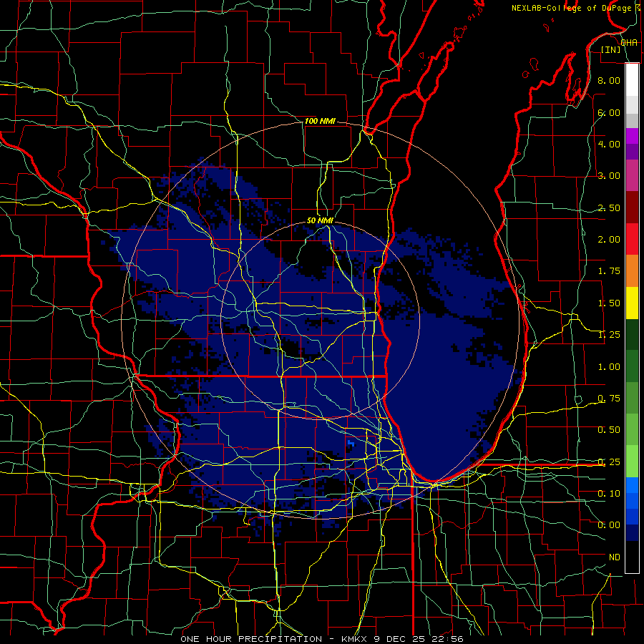Viewport: 644px width, 644px height.
Task: Click the "ND" legend label
Action: (x=615, y=557)
